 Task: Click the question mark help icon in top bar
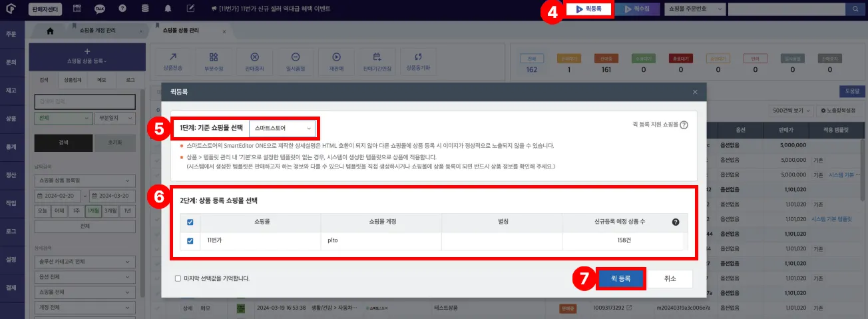122,9
